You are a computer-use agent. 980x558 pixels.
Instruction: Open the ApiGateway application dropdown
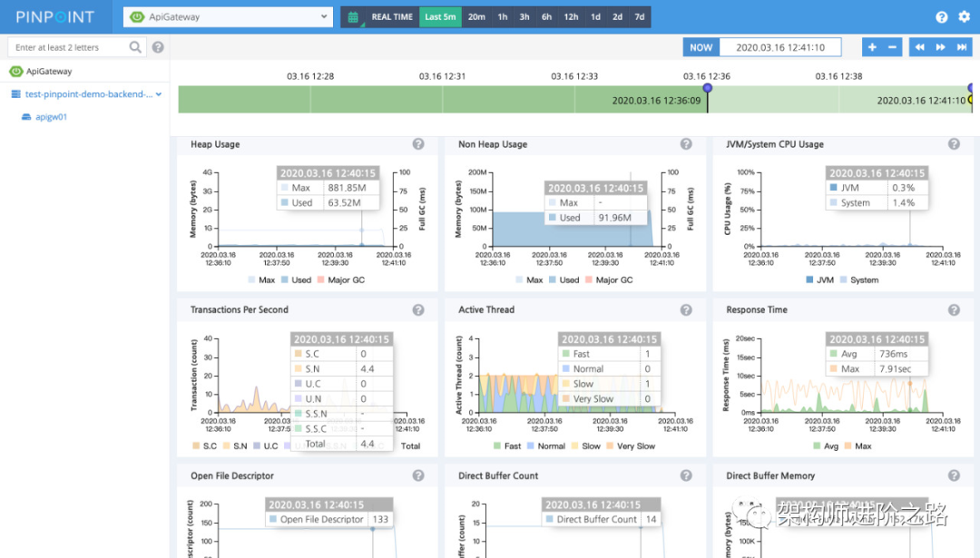228,17
